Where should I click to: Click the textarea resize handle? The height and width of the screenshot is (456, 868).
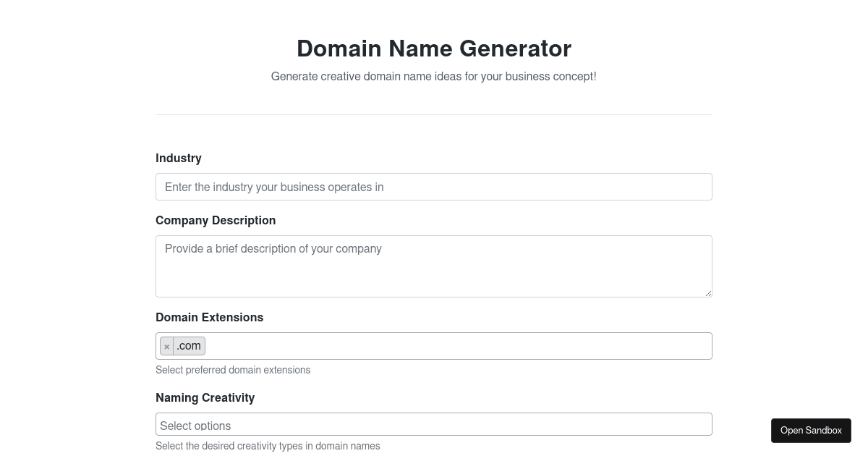pyautogui.click(x=707, y=292)
